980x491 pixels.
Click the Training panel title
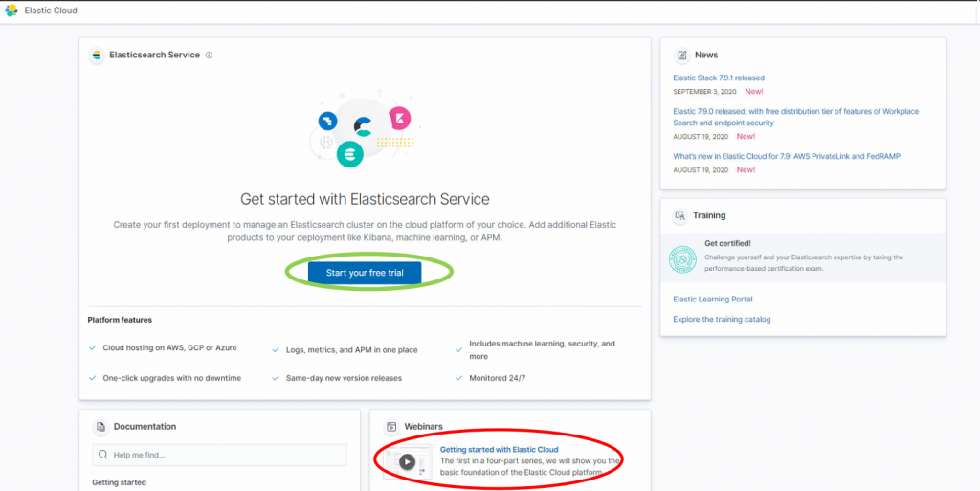pyautogui.click(x=709, y=215)
